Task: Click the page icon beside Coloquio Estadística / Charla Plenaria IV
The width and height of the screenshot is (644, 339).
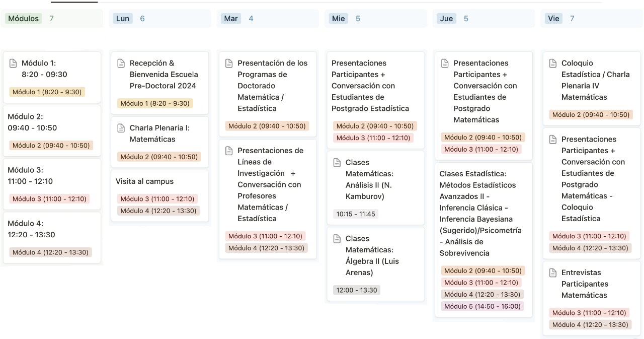Action: pyautogui.click(x=553, y=63)
